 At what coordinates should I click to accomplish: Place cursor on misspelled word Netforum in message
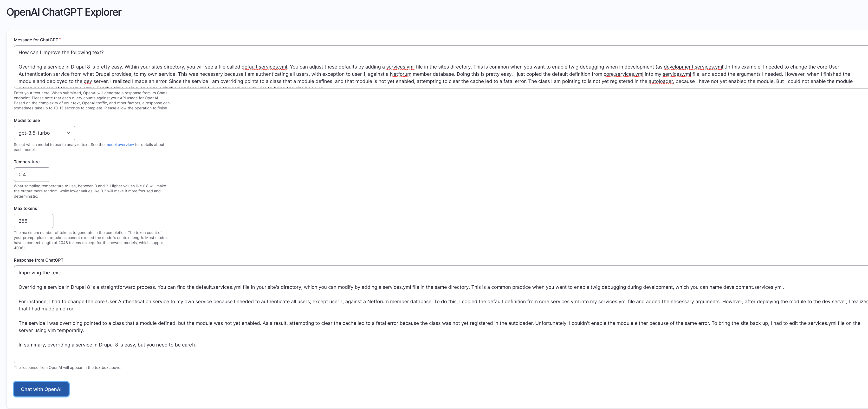point(400,74)
